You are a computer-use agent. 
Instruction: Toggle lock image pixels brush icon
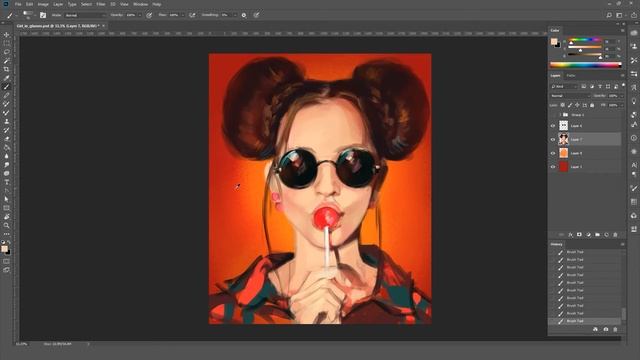570,105
